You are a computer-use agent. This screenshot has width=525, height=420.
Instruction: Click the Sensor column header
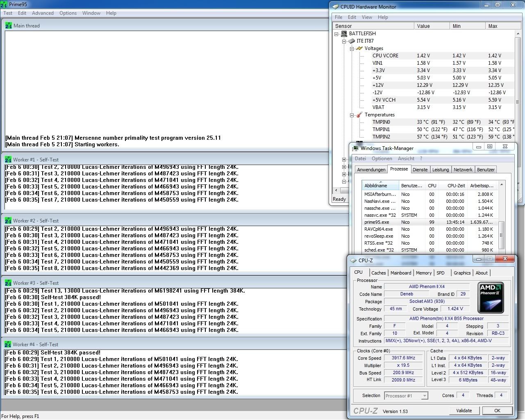point(373,26)
